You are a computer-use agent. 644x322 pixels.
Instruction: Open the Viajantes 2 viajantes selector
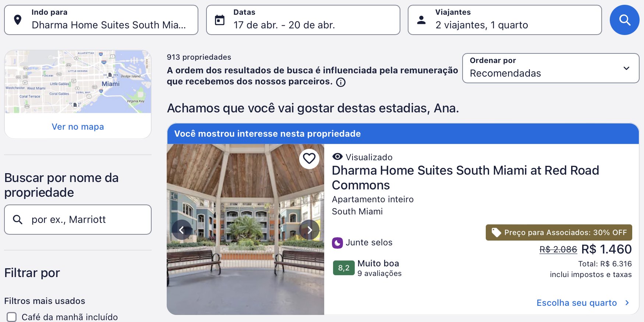click(x=505, y=20)
